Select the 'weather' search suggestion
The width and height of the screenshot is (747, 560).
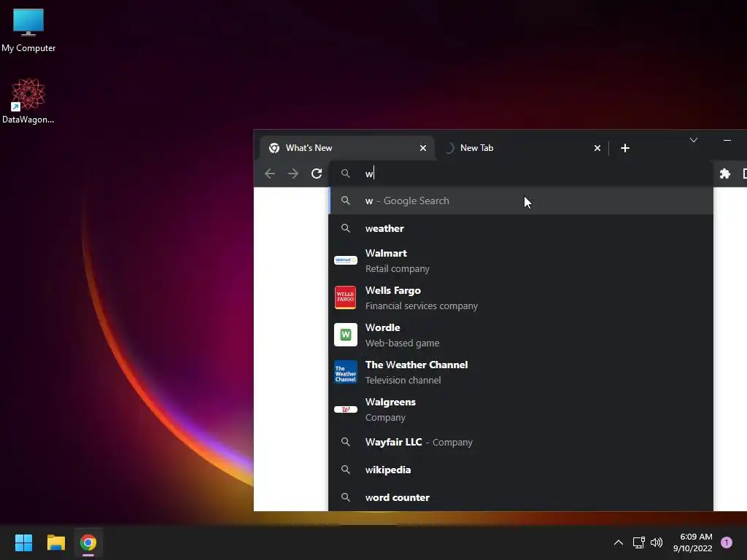(521, 228)
